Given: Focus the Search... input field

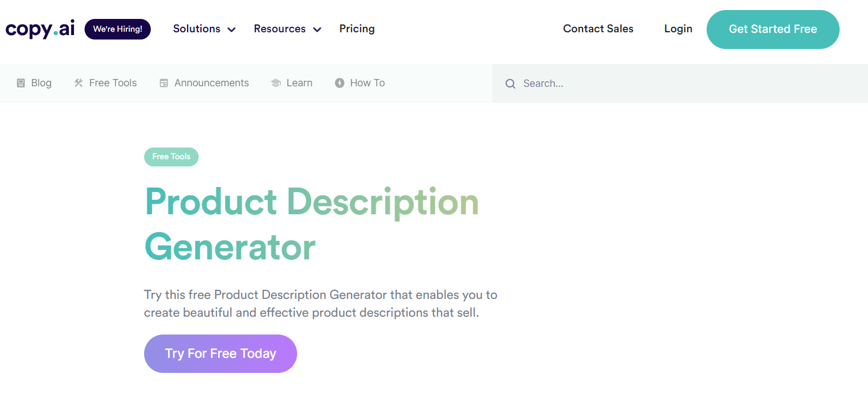Looking at the screenshot, I should (680, 83).
